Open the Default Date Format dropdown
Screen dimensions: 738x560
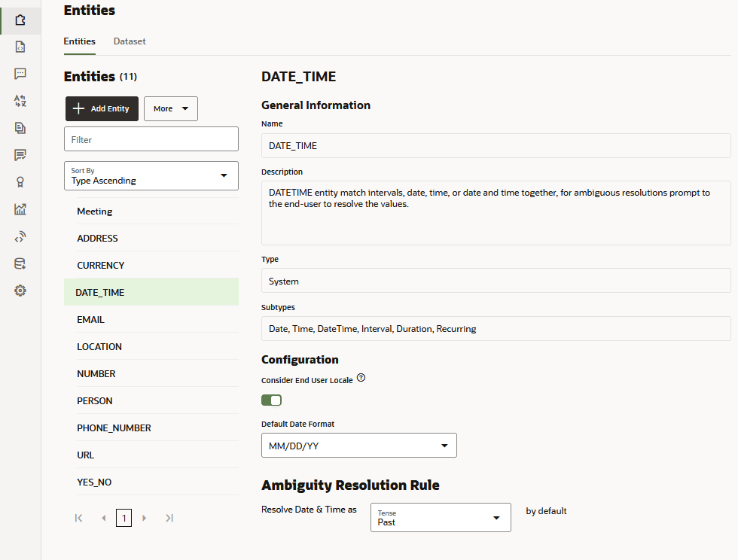pos(359,445)
